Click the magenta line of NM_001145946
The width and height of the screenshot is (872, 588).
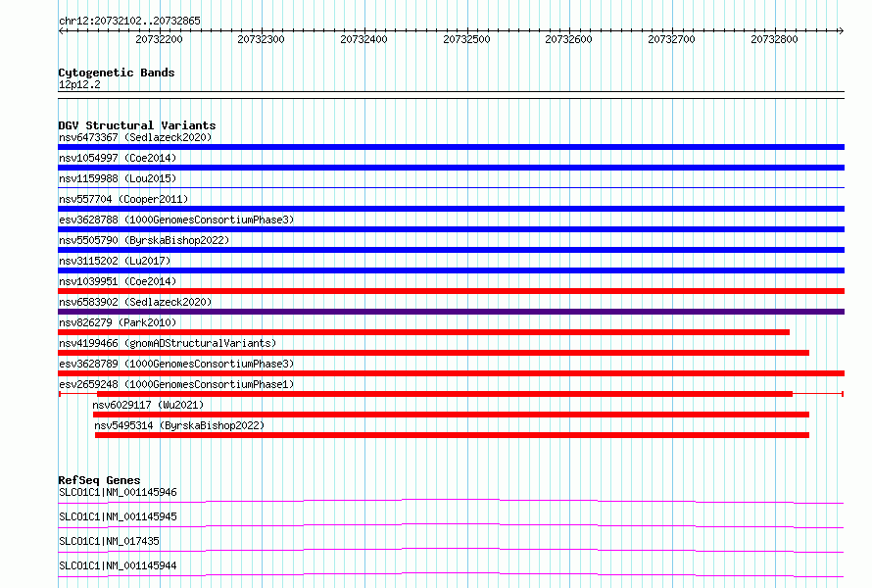[x=451, y=501]
